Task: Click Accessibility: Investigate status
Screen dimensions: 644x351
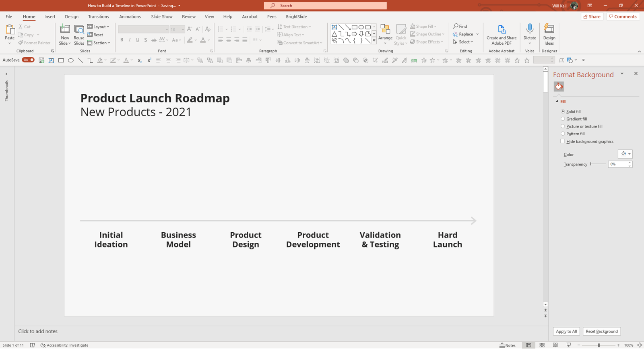Action: pos(64,345)
